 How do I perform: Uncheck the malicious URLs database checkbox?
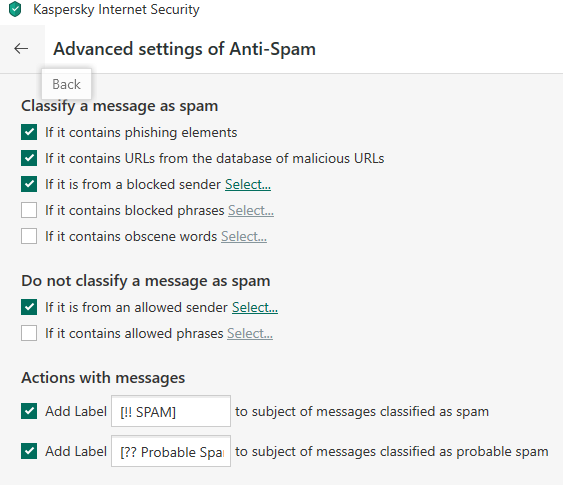coord(29,158)
